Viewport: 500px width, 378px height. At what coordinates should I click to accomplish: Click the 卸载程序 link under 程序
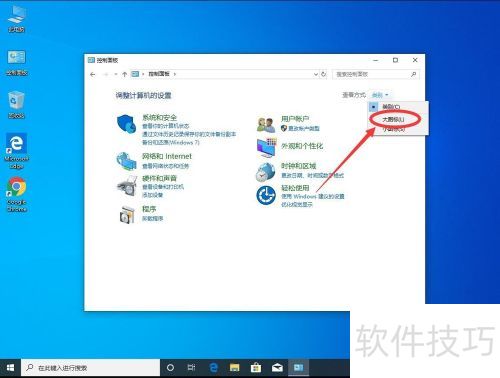click(x=153, y=219)
